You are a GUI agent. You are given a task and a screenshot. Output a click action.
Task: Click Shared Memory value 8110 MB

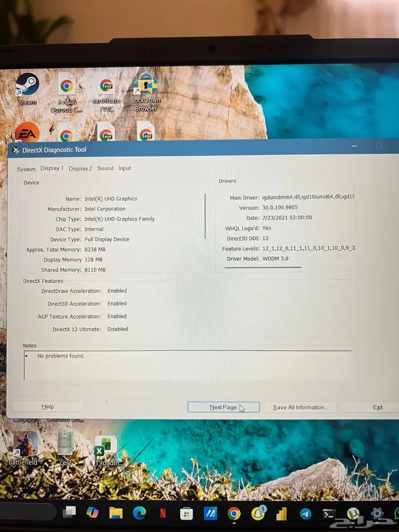95,270
